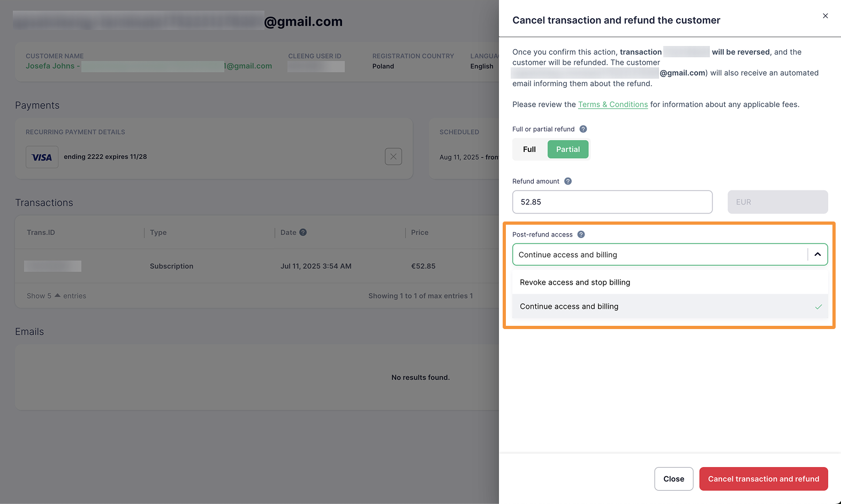Click the Date column help icon
The image size is (841, 504).
pos(303,232)
